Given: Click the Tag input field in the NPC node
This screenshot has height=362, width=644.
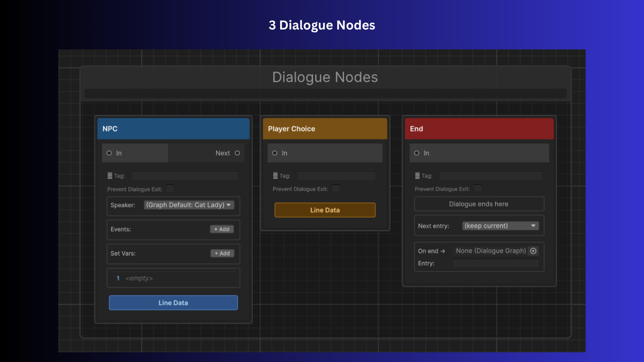Looking at the screenshot, I should (185, 176).
